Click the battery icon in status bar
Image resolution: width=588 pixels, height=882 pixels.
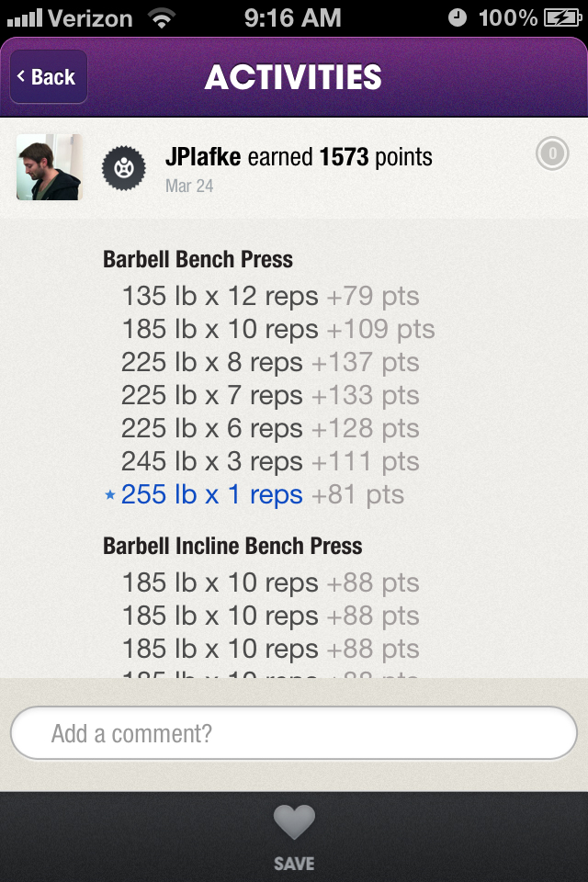tap(561, 17)
